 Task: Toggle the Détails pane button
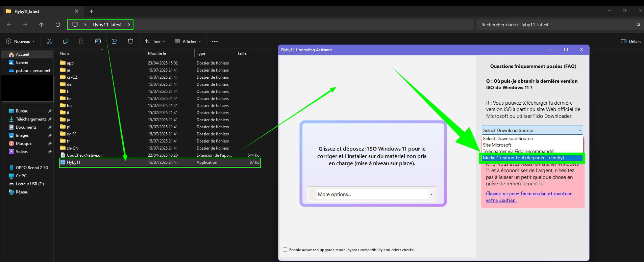tap(631, 41)
